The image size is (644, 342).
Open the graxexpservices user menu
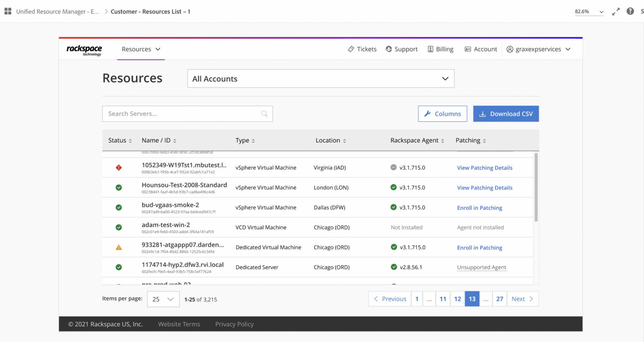point(538,49)
